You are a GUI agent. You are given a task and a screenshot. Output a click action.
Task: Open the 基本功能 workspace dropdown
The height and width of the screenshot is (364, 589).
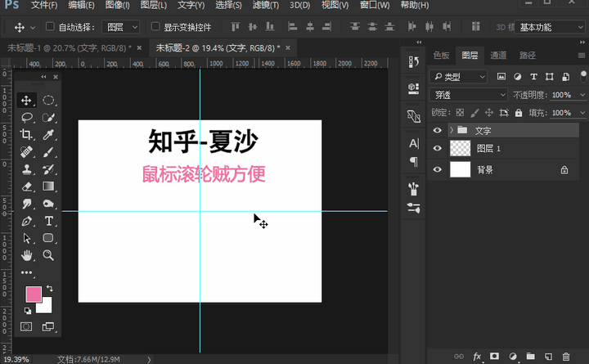[549, 27]
